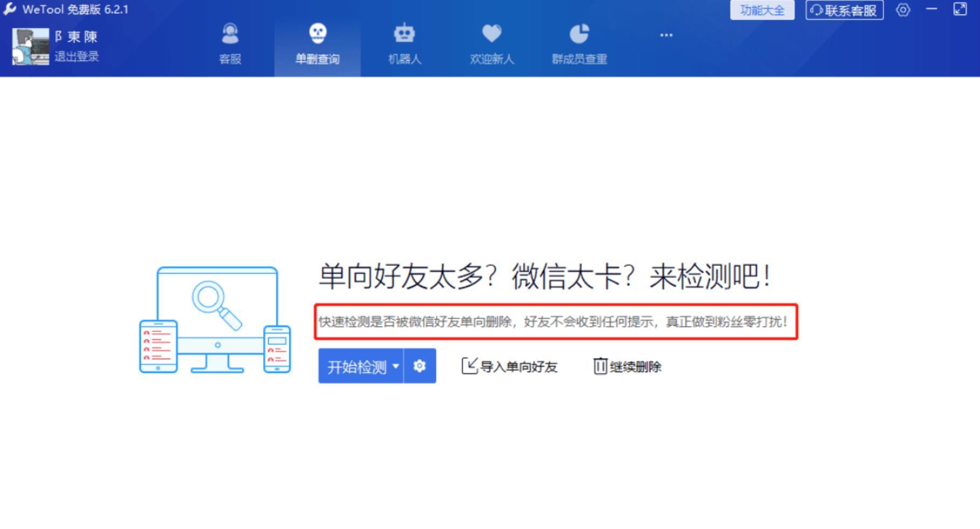The height and width of the screenshot is (529, 980).
Task: Click 导入单向好友
Action: point(510,366)
